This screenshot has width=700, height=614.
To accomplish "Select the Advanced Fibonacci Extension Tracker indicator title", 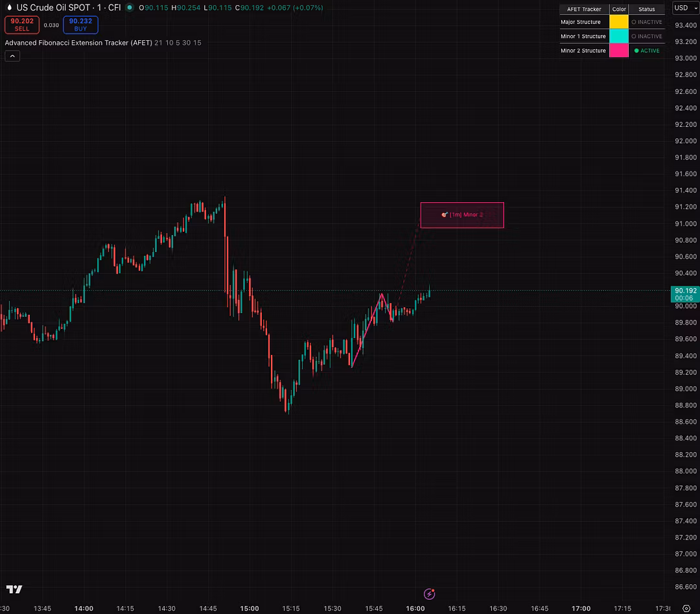I will pos(78,43).
